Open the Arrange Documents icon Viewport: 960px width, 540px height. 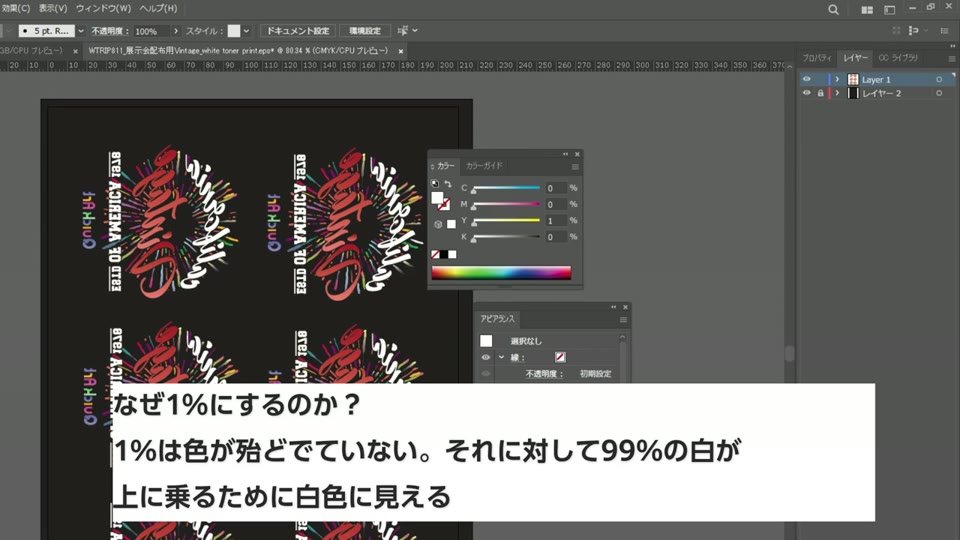(867, 10)
